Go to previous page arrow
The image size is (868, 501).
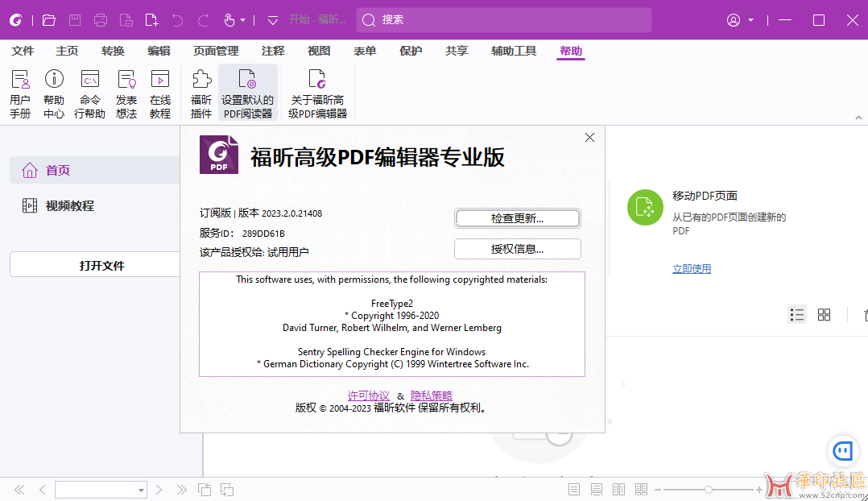click(x=43, y=490)
